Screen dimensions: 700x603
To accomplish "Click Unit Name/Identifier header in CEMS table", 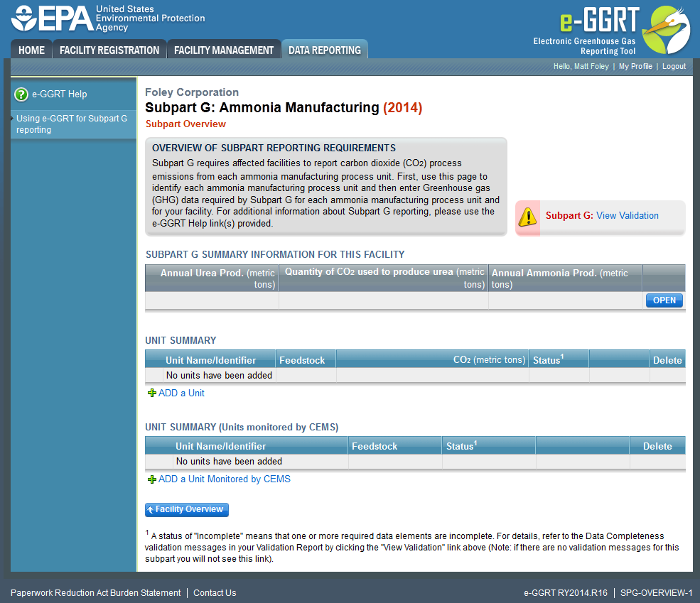I will [x=247, y=446].
